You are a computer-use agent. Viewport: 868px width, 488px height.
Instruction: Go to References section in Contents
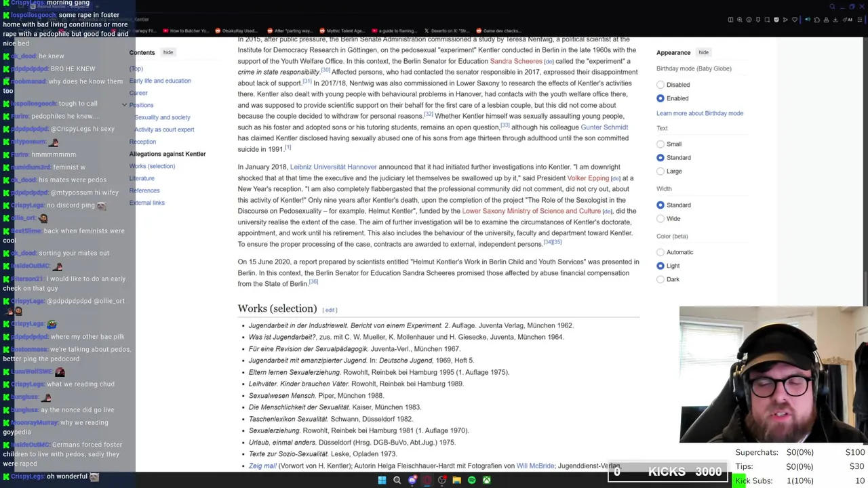tap(144, 190)
